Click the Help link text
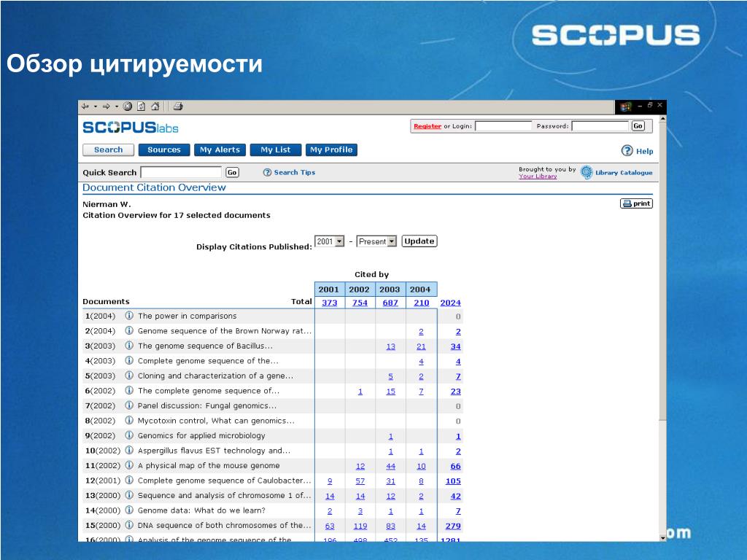The height and width of the screenshot is (560, 747). point(645,152)
